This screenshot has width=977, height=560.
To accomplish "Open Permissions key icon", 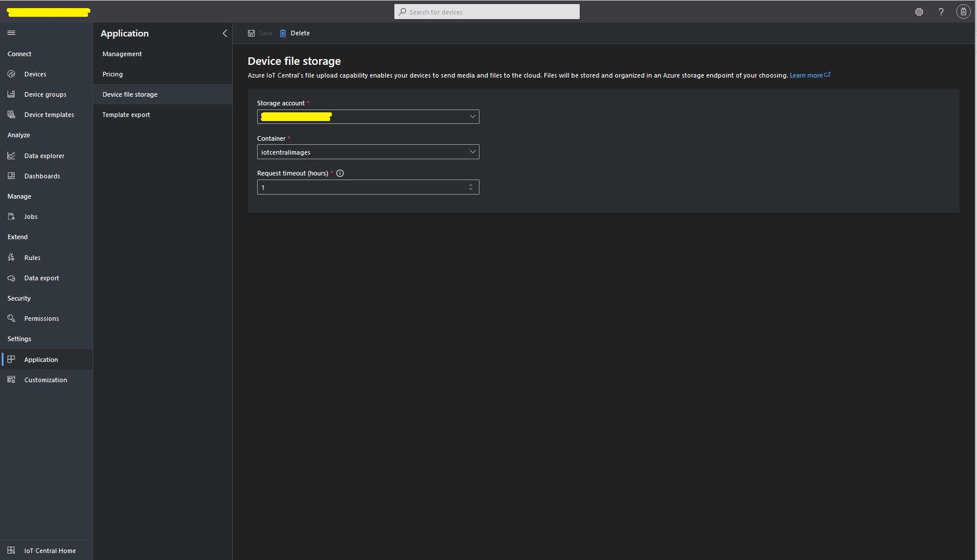I will (11, 319).
